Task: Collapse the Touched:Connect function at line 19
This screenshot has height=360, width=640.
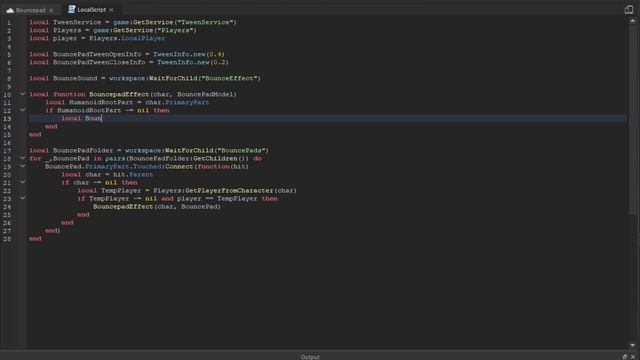Action: coord(23,166)
